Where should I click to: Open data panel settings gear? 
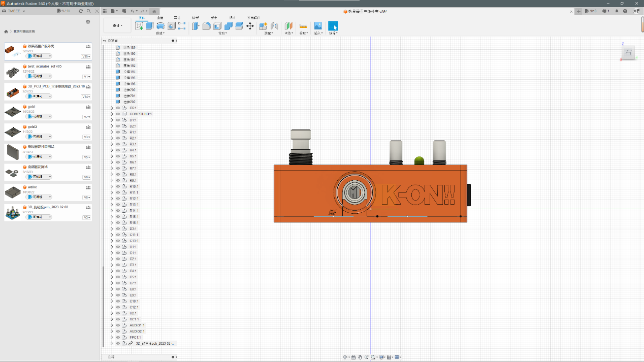pos(88,22)
